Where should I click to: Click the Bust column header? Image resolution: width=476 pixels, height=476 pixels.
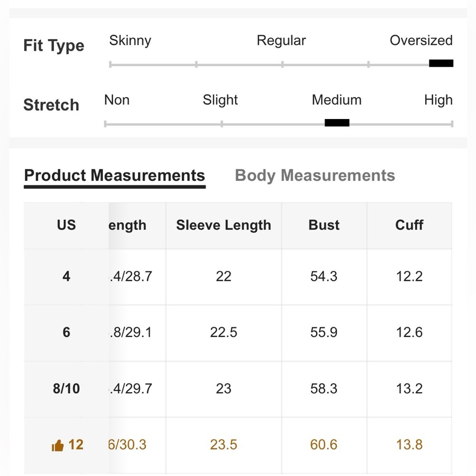[324, 225]
